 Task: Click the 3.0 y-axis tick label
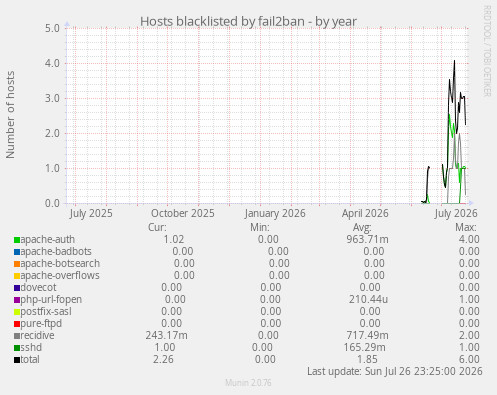click(x=52, y=98)
